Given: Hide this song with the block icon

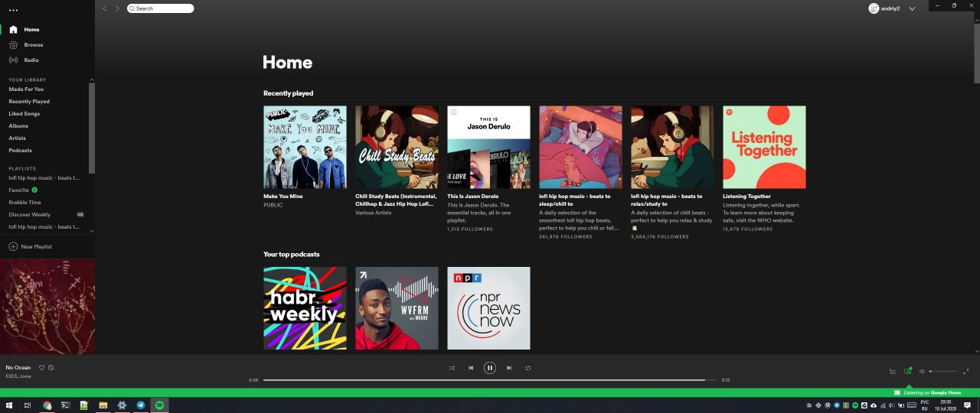Looking at the screenshot, I should (x=51, y=368).
